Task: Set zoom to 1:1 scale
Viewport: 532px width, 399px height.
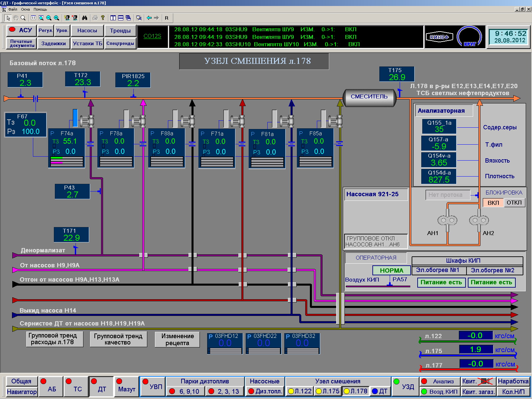Action: tap(33, 18)
